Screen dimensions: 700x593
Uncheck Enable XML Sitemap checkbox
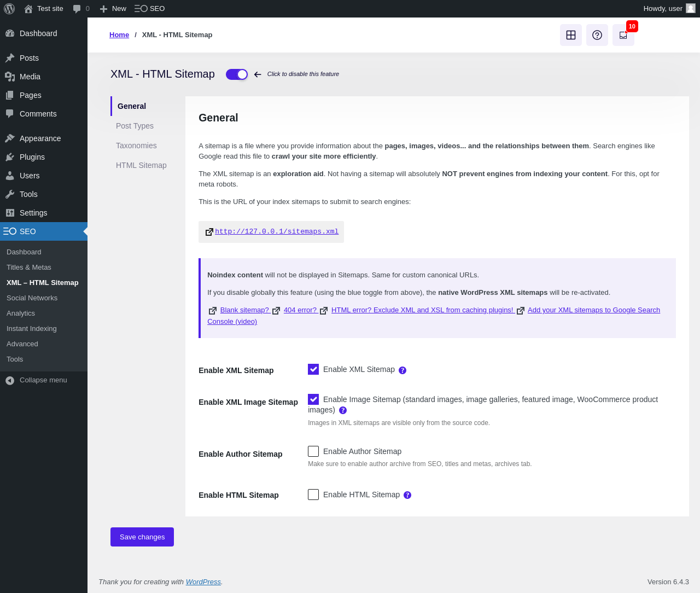tap(313, 369)
